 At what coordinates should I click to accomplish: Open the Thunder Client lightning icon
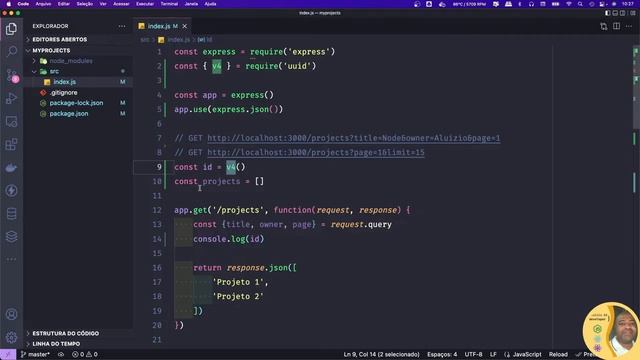point(11,191)
